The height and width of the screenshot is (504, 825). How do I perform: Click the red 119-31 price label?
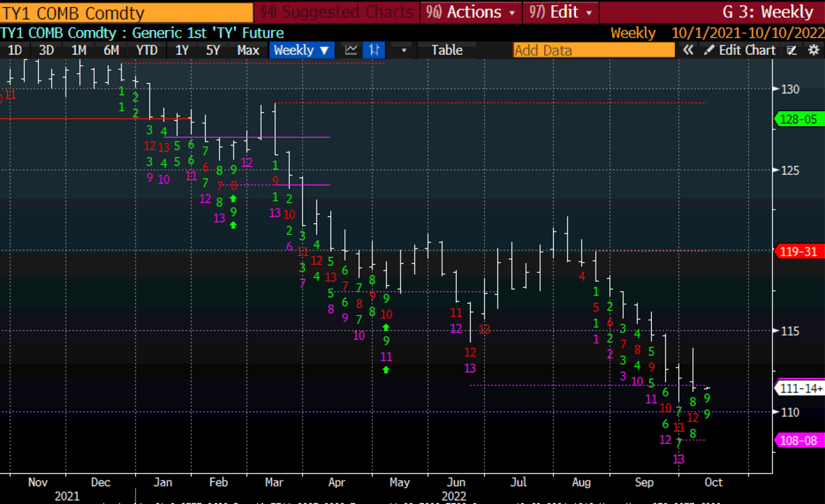pyautogui.click(x=799, y=251)
